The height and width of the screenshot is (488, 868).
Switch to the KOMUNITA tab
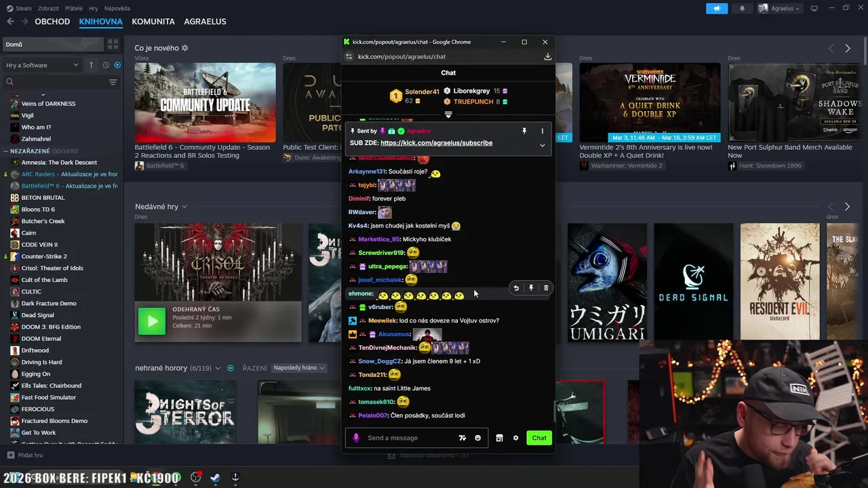[153, 22]
